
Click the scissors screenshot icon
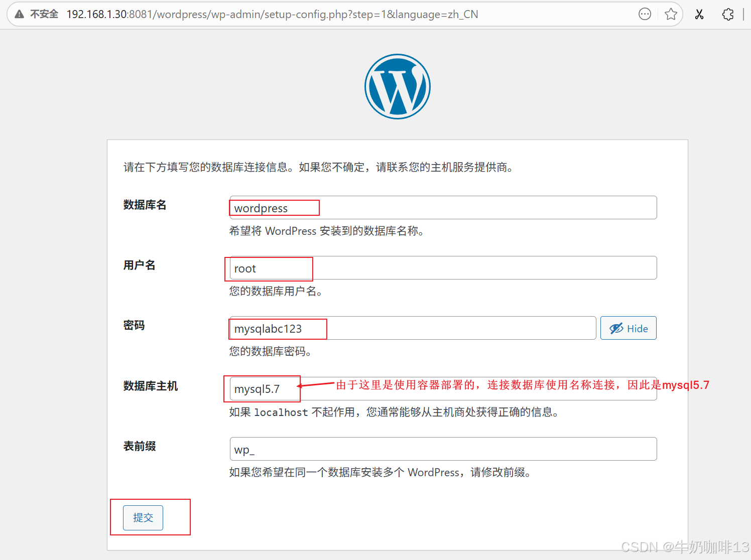699,14
